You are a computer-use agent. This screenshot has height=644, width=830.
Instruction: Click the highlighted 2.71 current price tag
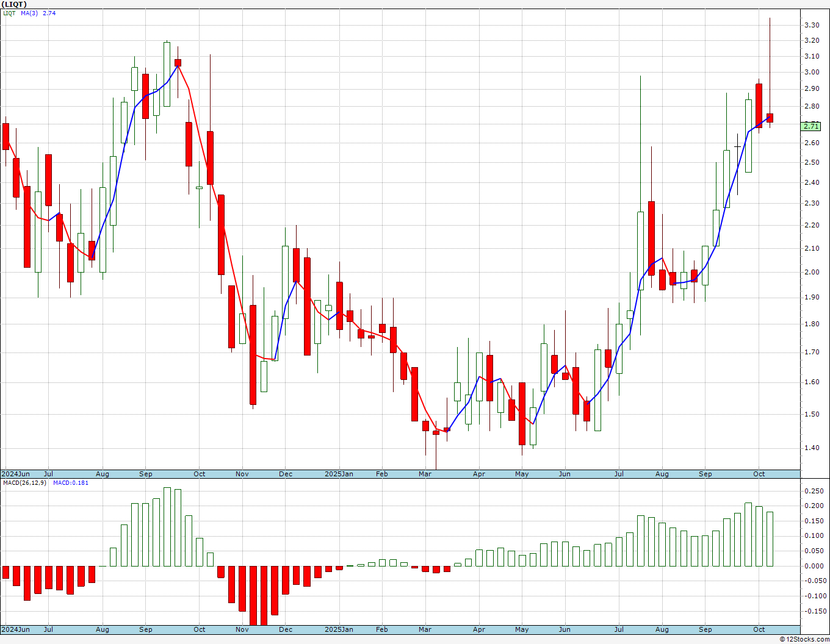tap(811, 126)
